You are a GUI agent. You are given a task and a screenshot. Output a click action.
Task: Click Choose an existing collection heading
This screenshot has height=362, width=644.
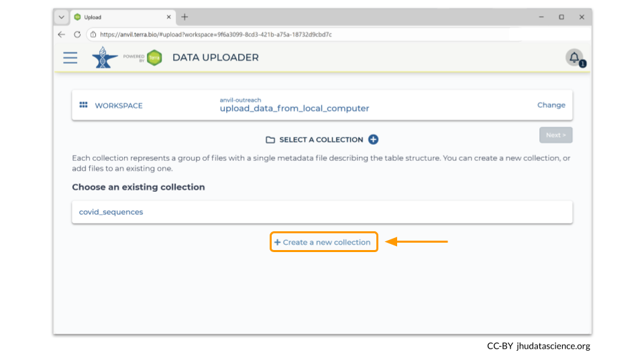click(138, 187)
